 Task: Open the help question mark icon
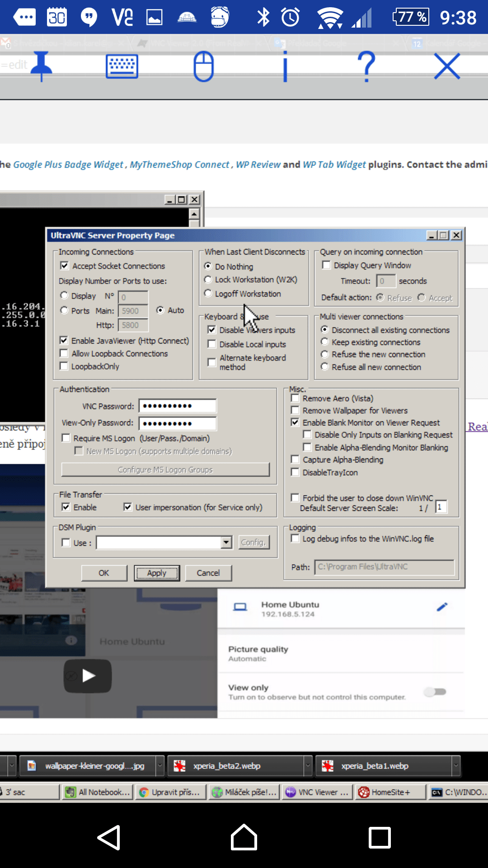(366, 66)
